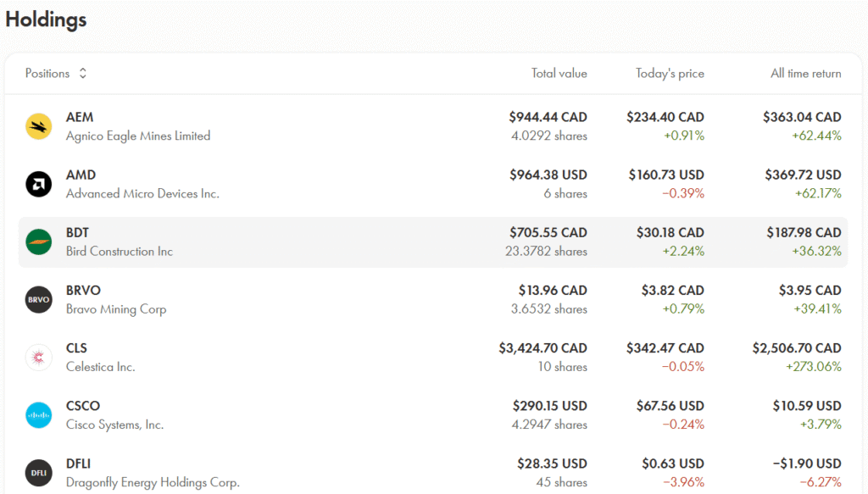Select the All time return column header
Image resolution: width=868 pixels, height=494 pixels.
(805, 74)
